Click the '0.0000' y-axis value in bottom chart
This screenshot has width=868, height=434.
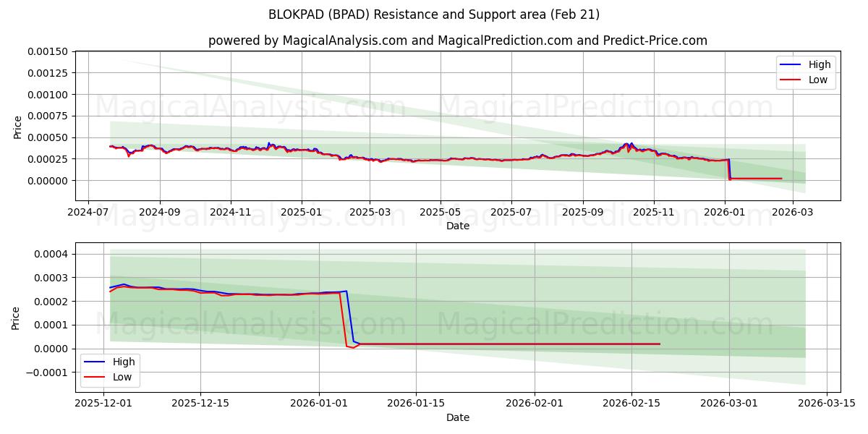51,349
